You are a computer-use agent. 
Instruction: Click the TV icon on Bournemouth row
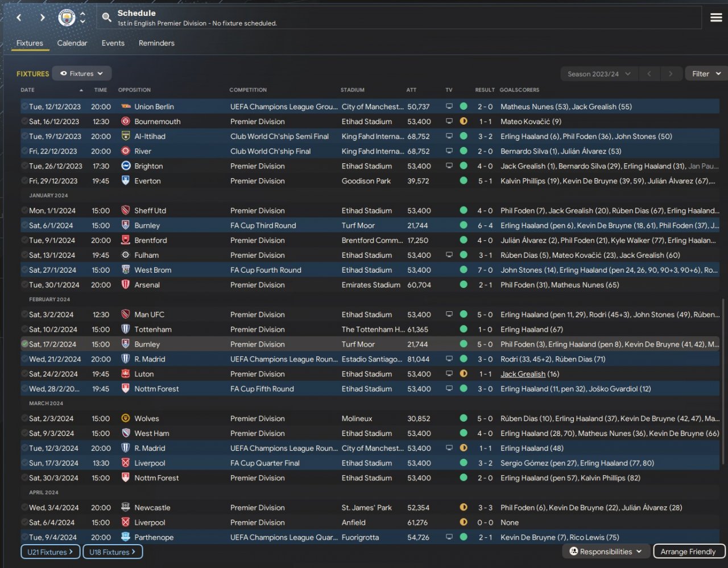[x=449, y=121]
